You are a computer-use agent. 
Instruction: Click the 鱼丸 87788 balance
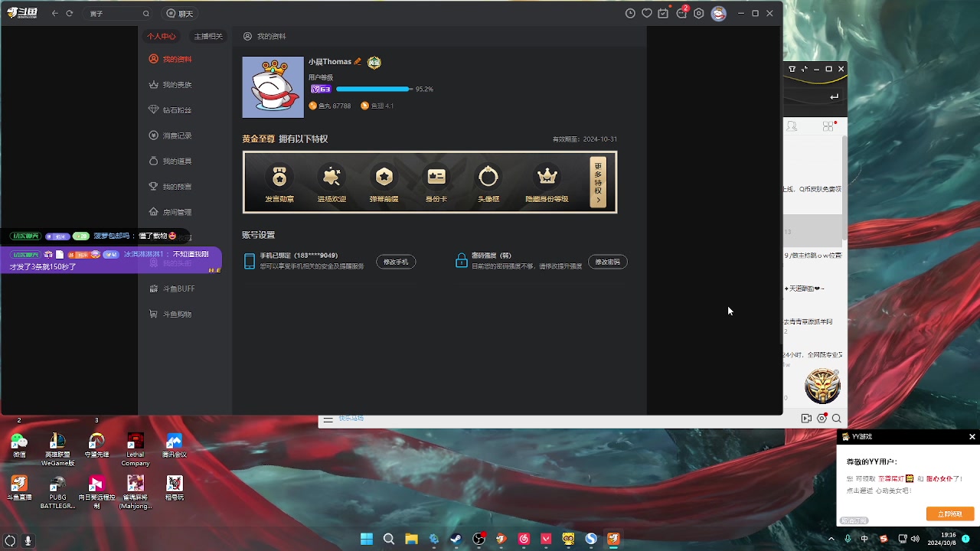(330, 106)
